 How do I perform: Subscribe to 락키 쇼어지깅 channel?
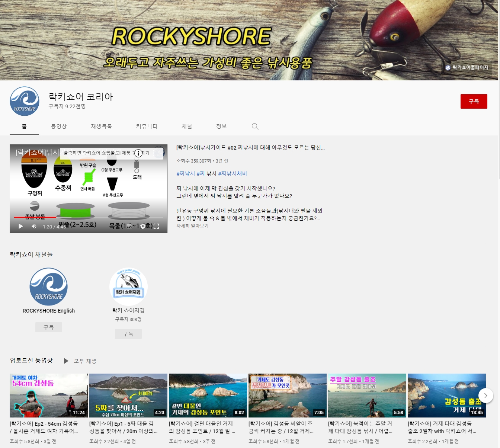(x=128, y=334)
